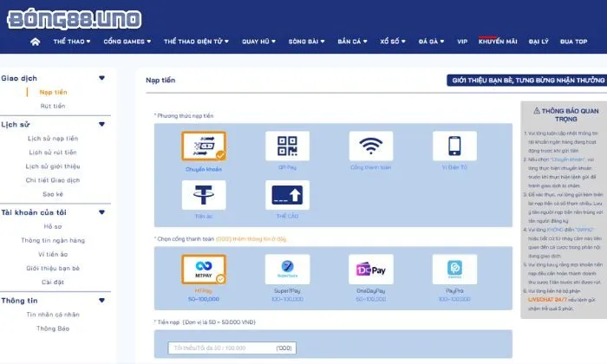This screenshot has height=364, width=607.
Task: Select the Thẻ Cào card icon
Action: (287, 195)
